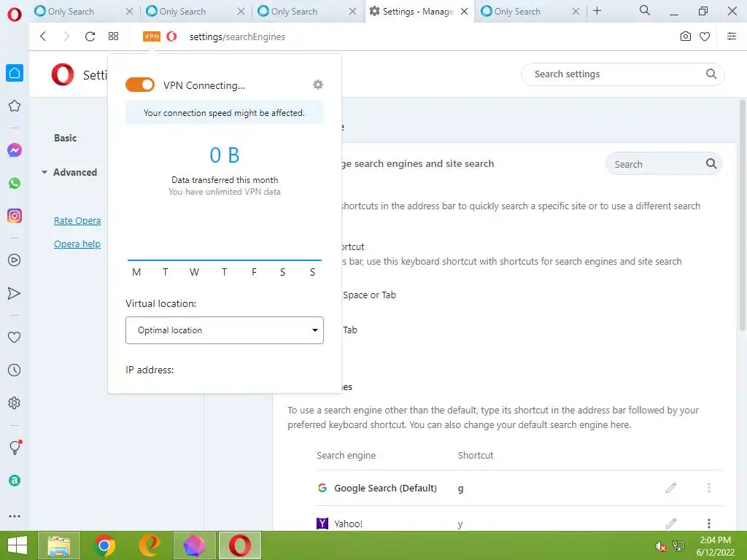Image resolution: width=747 pixels, height=560 pixels.
Task: Open Instagram in sidebar
Action: 15,216
